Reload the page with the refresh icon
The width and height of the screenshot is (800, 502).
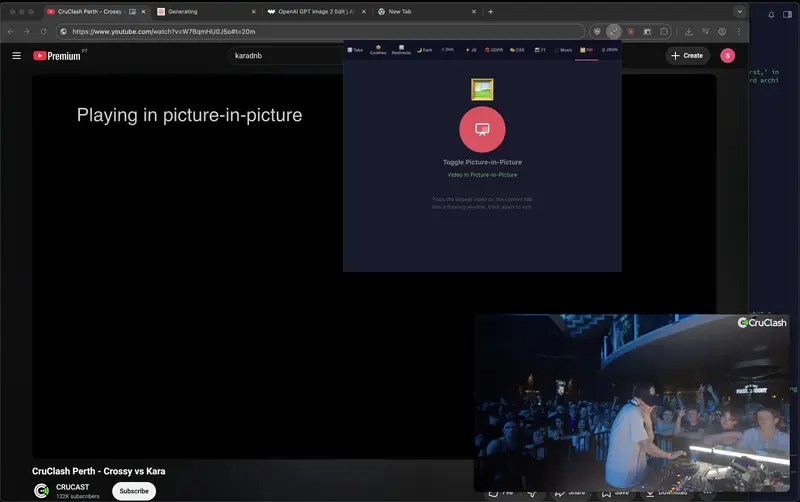[x=43, y=32]
